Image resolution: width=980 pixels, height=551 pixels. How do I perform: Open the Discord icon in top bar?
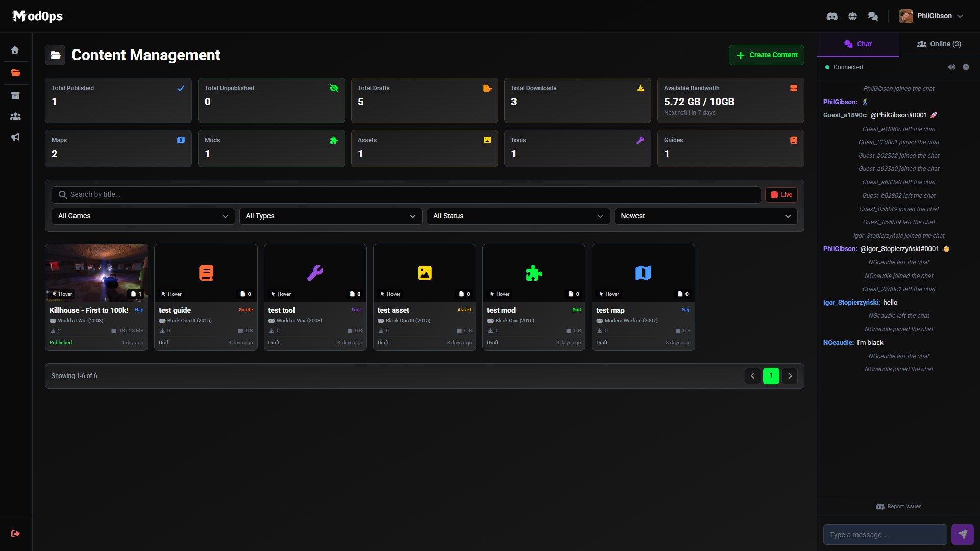832,16
